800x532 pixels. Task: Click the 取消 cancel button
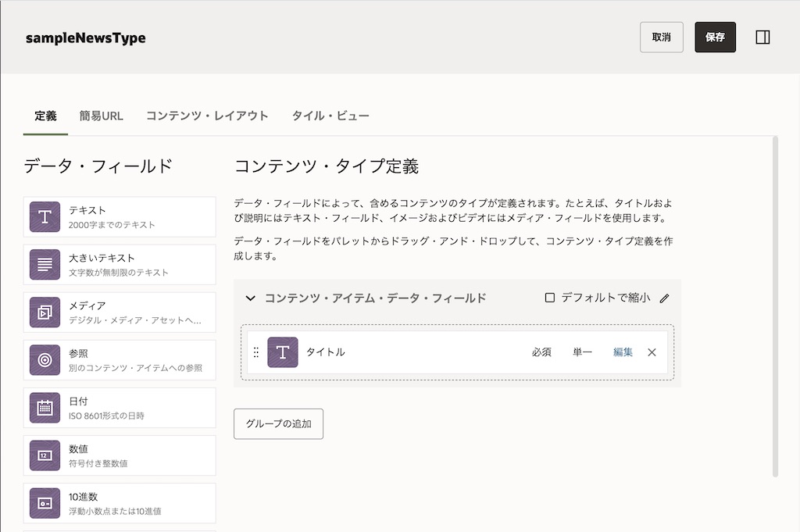(x=661, y=37)
